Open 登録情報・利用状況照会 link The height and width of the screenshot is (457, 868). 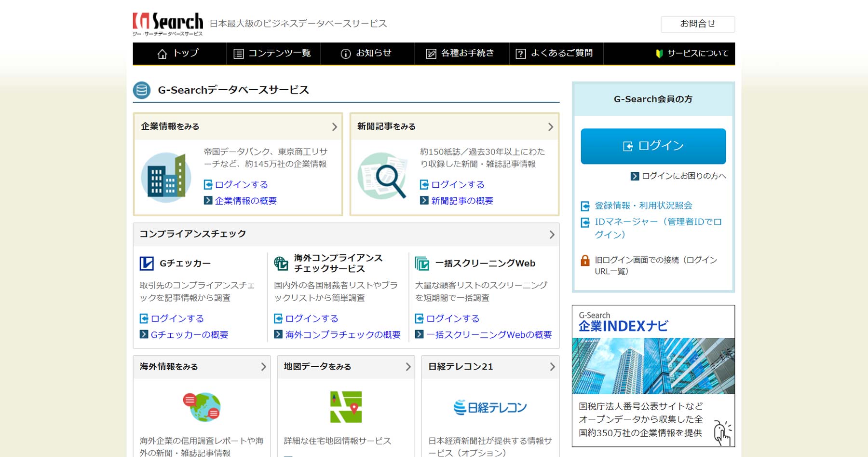coord(643,206)
